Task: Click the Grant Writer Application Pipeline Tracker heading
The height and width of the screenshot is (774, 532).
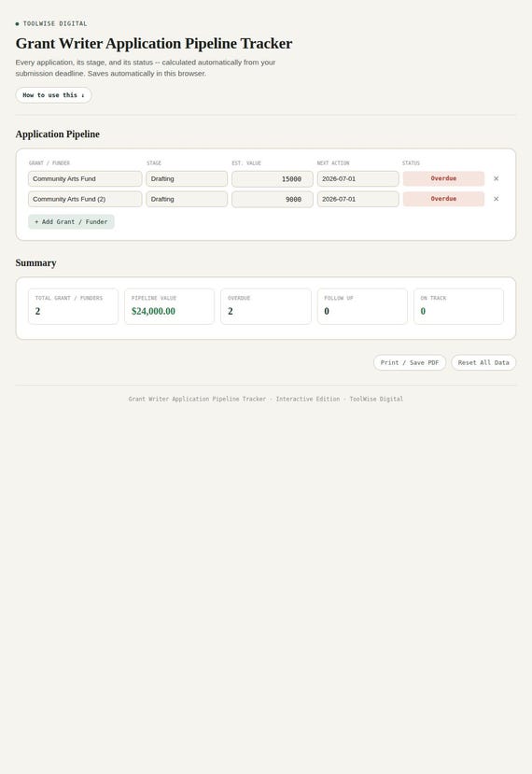Action: tap(154, 44)
